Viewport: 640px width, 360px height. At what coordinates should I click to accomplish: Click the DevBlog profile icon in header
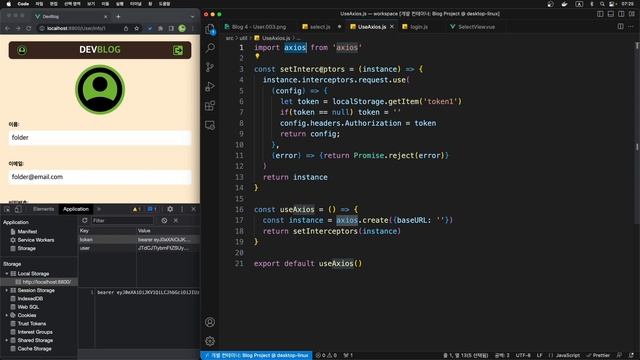(22, 50)
